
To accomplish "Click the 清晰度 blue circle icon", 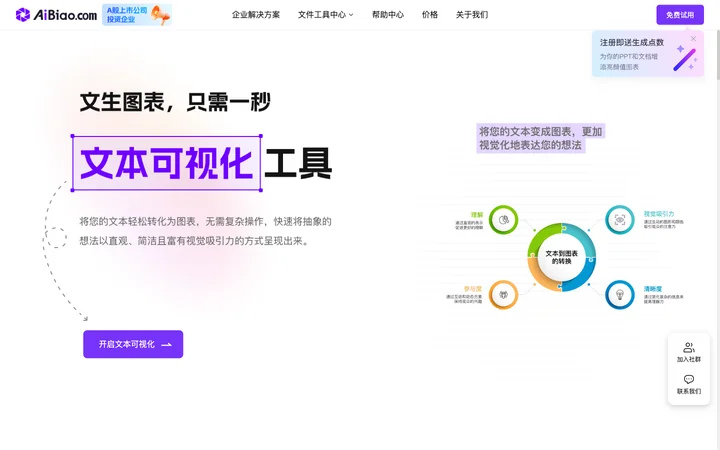I will click(x=619, y=294).
